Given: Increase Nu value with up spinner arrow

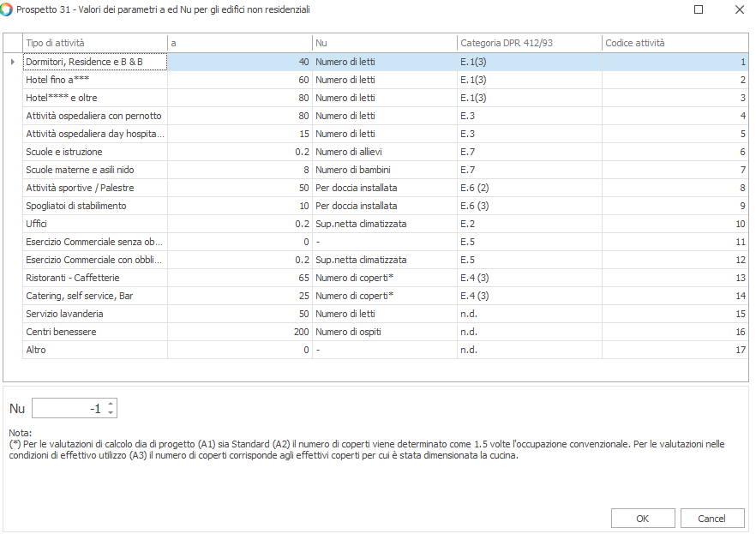Looking at the screenshot, I should pos(111,404).
